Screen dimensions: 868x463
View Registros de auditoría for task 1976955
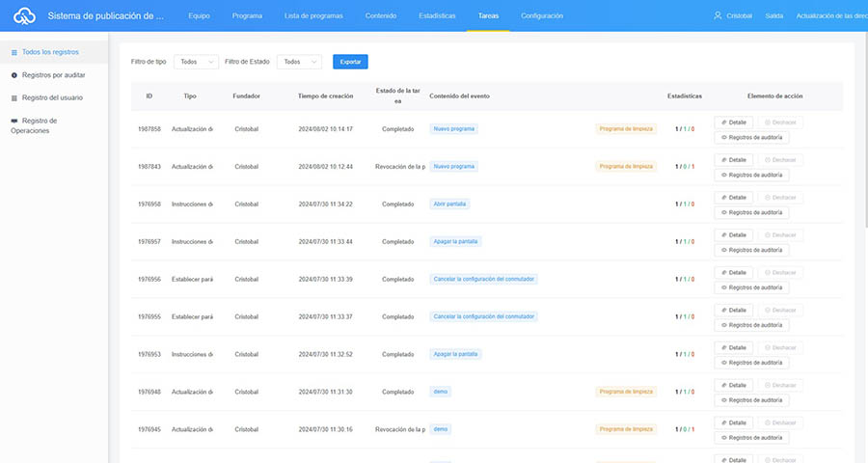tap(751, 326)
